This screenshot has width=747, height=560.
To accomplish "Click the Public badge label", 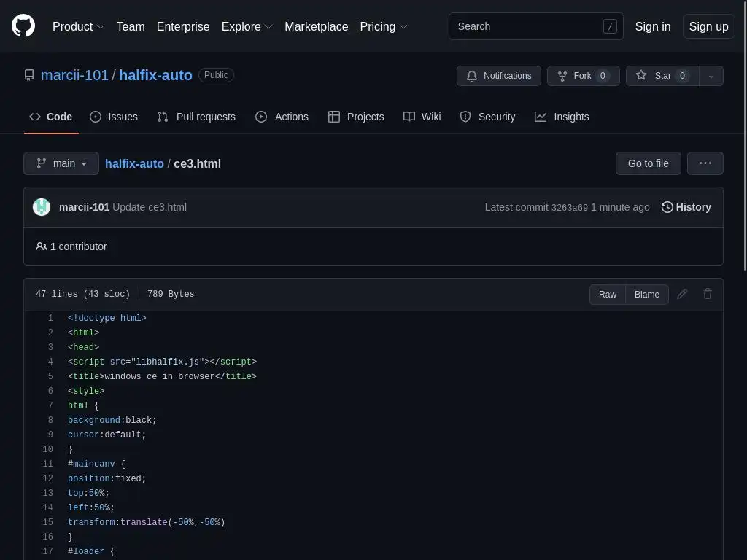I will click(216, 75).
